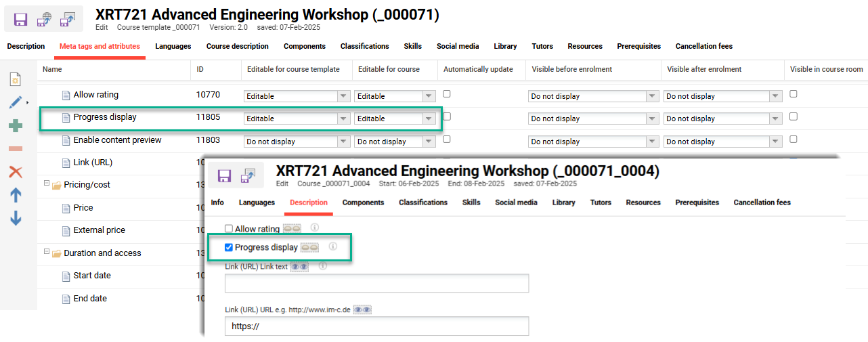Viewport: 868px width, 342px height.
Task: Click the blue move up arrow icon
Action: (x=15, y=195)
